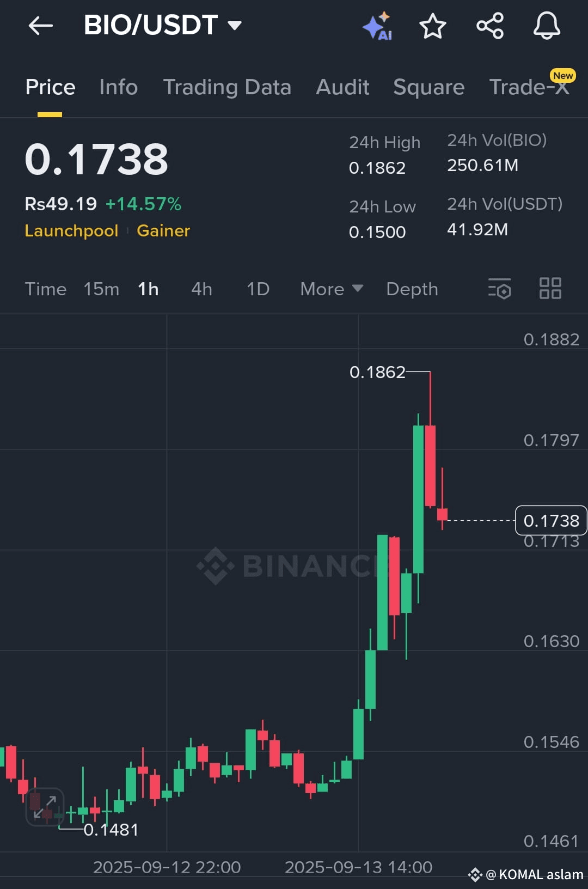Tap the share icon
588x889 pixels.
click(490, 26)
